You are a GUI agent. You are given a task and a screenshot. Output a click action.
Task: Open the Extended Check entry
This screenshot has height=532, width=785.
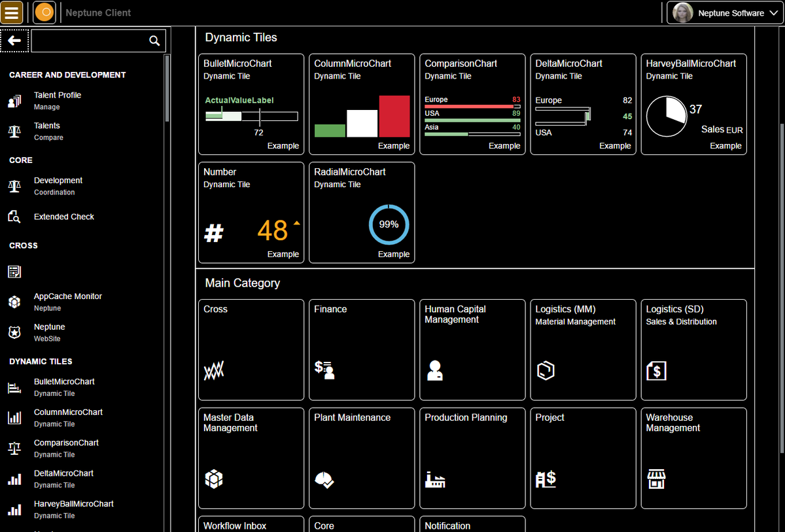63,217
